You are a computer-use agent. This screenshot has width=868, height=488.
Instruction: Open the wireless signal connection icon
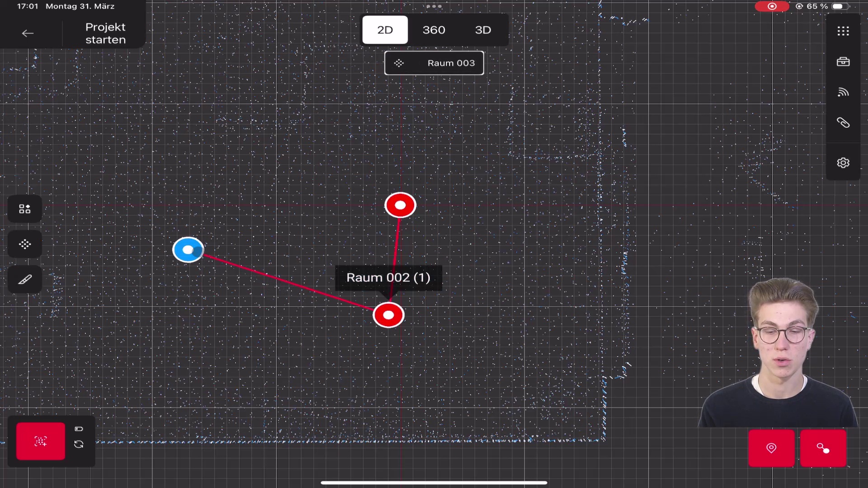click(843, 93)
